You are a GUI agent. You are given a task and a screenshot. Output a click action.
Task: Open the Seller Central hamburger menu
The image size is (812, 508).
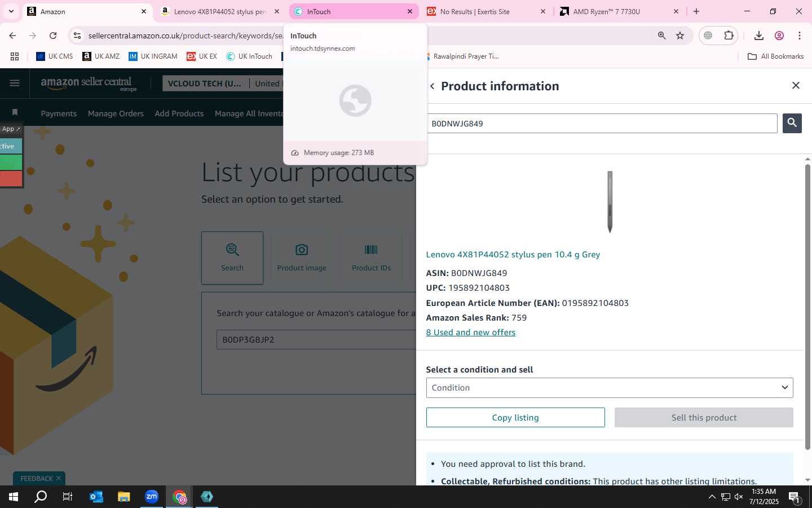(15, 84)
